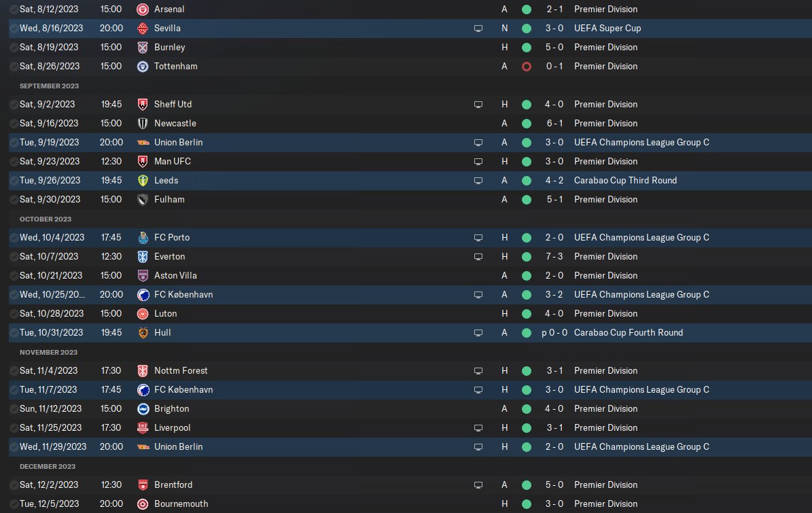Open the Everton 7 - 3 match result
Image resolution: width=812 pixels, height=513 pixels.
point(554,256)
